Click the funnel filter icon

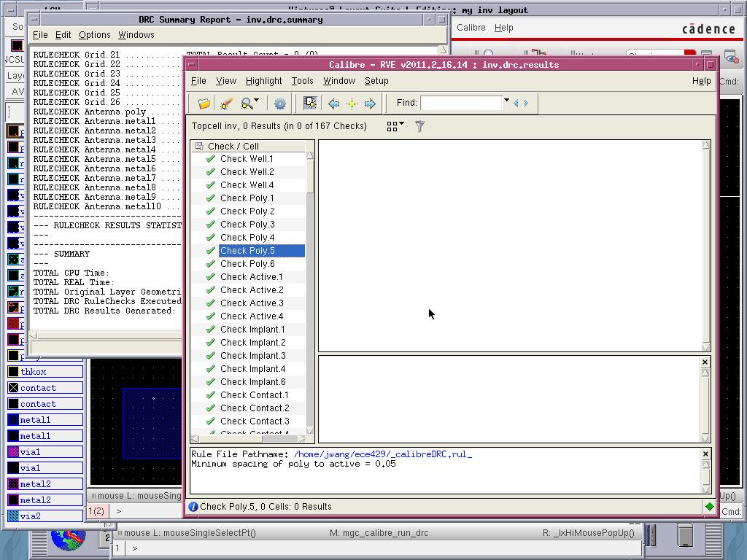[419, 126]
